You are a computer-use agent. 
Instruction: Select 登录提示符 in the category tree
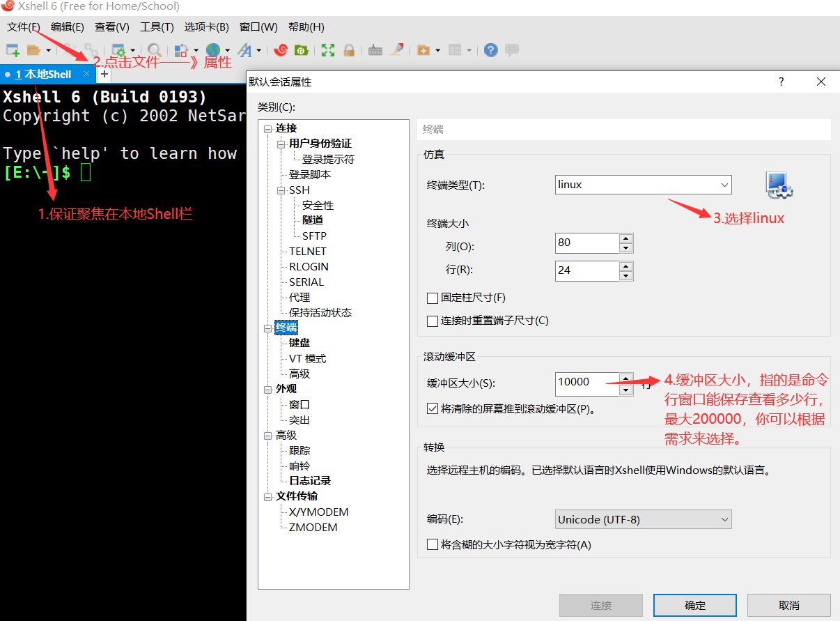(x=328, y=159)
